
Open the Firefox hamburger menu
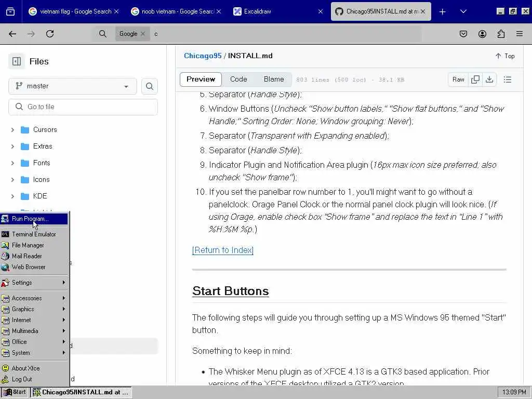pyautogui.click(x=520, y=34)
